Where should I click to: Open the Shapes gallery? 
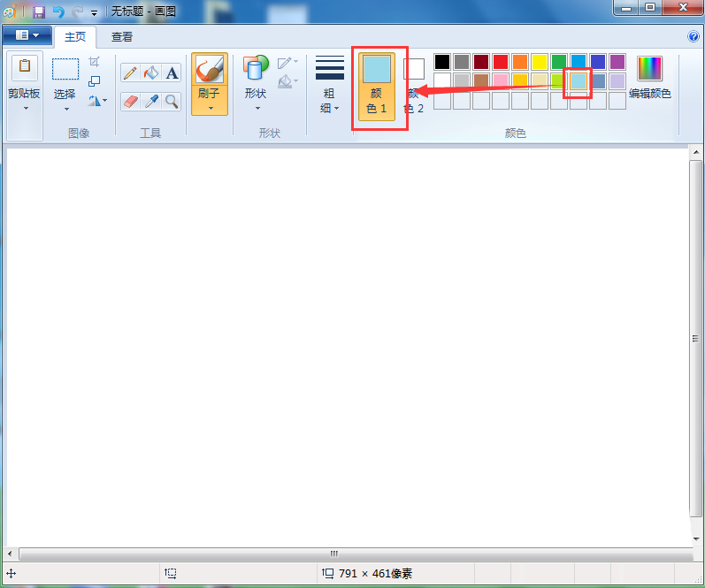tap(256, 83)
